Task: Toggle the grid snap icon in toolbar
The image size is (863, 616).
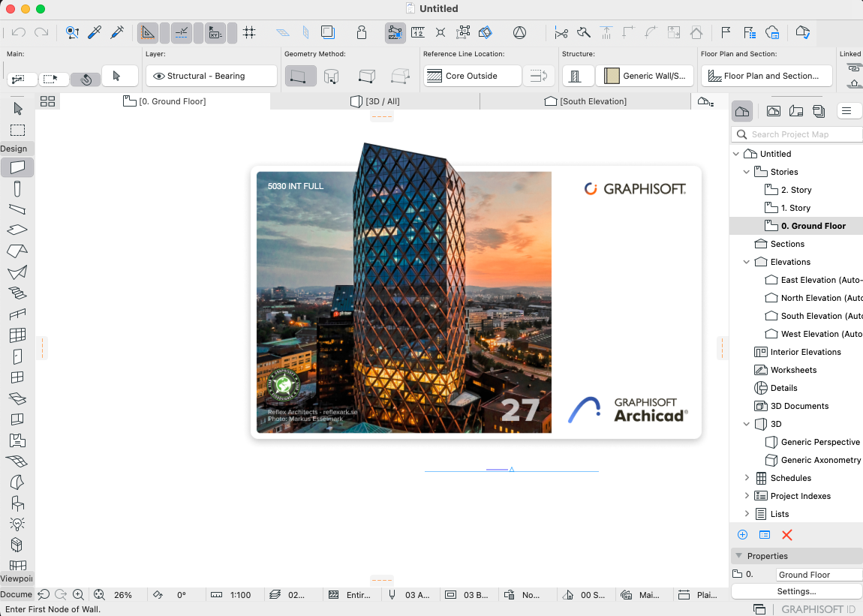Action: pos(250,32)
